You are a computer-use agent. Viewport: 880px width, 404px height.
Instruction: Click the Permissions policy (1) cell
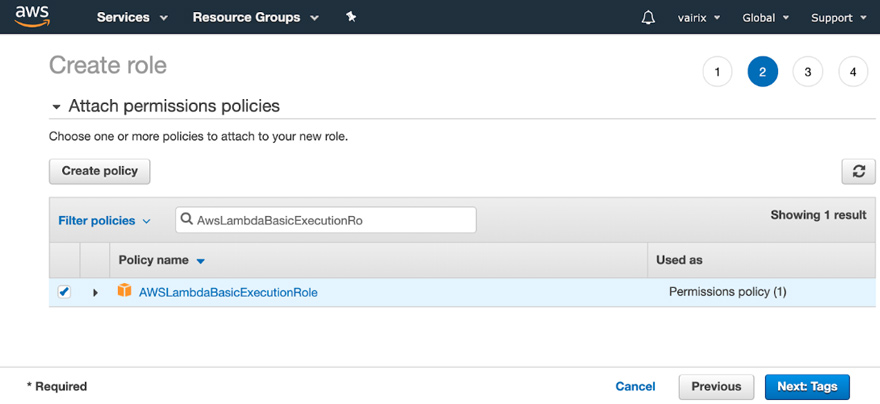727,292
